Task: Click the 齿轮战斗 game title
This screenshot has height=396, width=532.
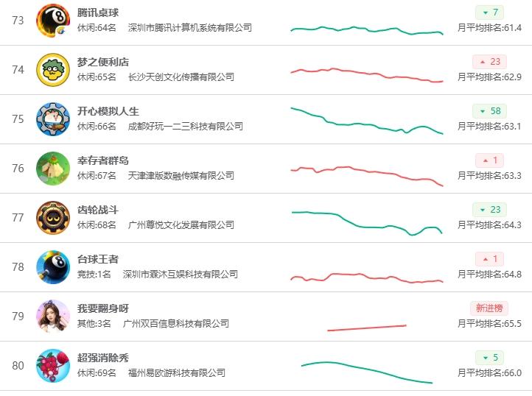Action: [x=98, y=210]
